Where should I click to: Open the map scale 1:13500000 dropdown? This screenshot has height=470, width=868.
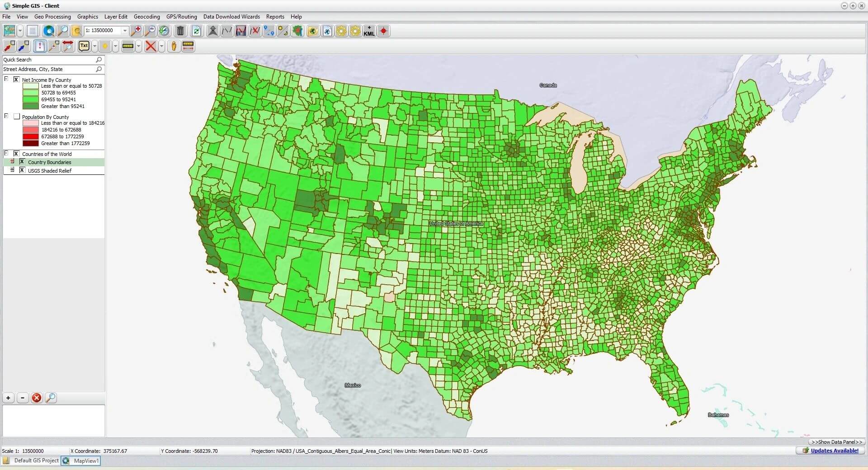click(x=125, y=31)
